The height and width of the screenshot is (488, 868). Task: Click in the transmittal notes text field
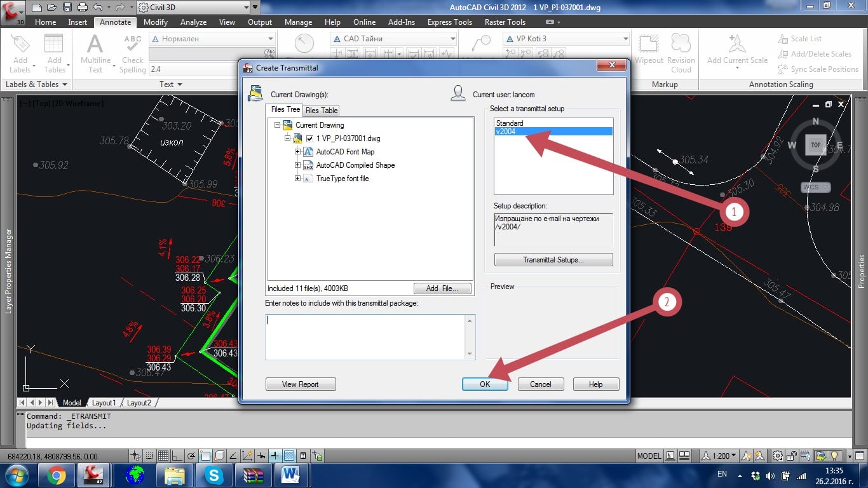click(x=365, y=336)
